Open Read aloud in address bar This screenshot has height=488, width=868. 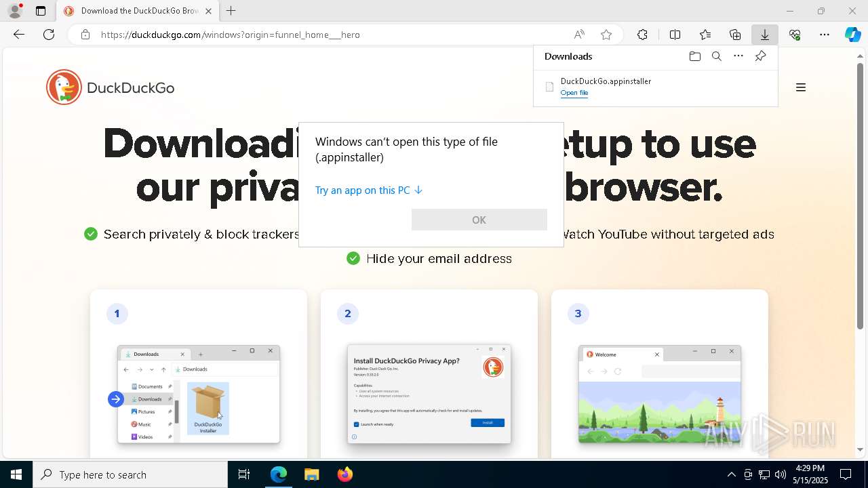(x=579, y=35)
